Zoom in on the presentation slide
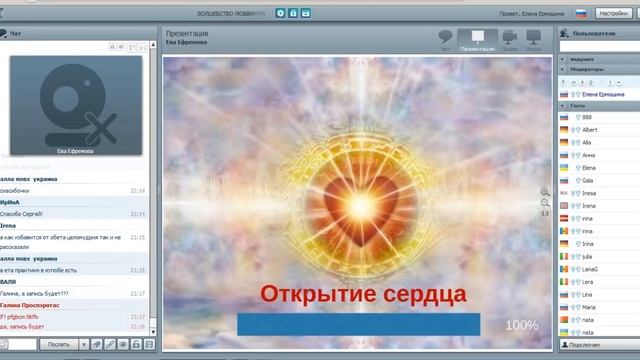Image resolution: width=640 pixels, height=360 pixels. tap(545, 192)
